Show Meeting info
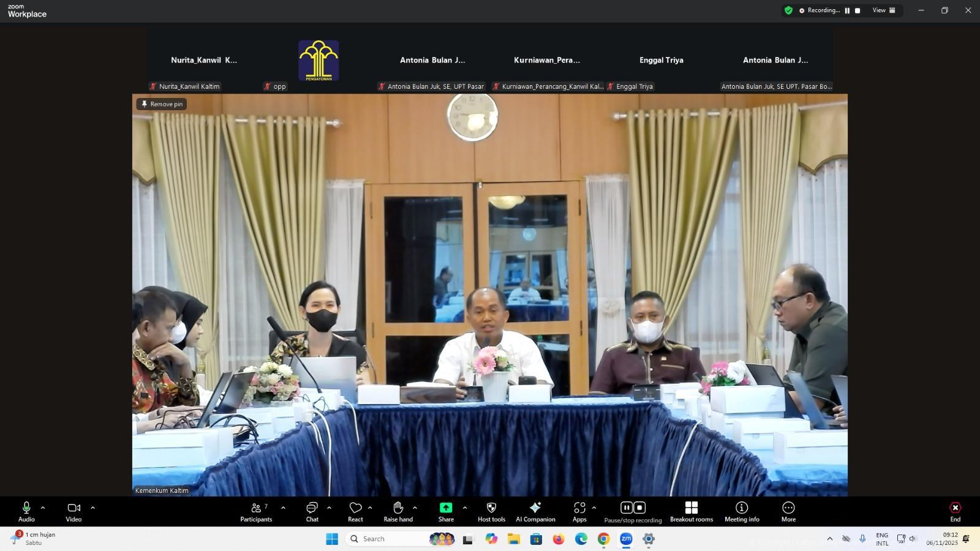The image size is (980, 551). click(742, 512)
